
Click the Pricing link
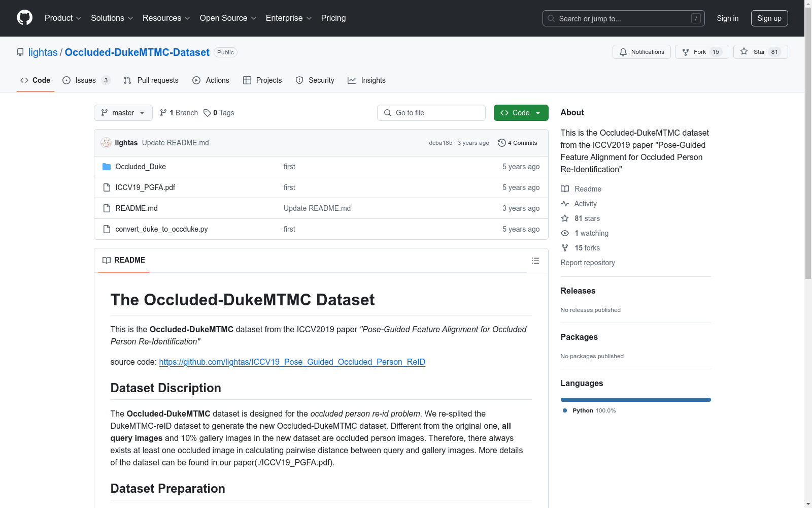[333, 18]
